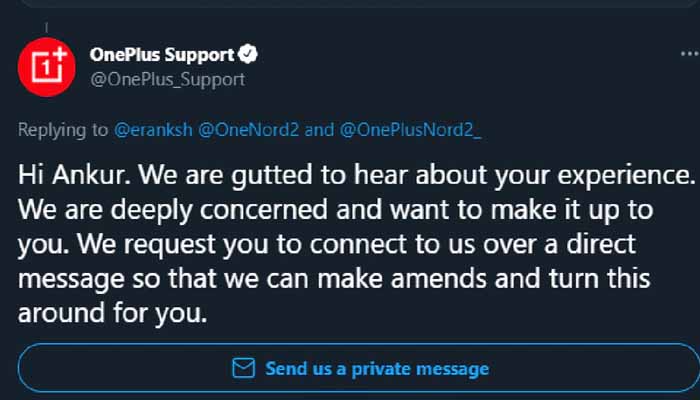Click the word 'and' between mentions
Viewport: 700px width, 400px height.
(x=319, y=130)
